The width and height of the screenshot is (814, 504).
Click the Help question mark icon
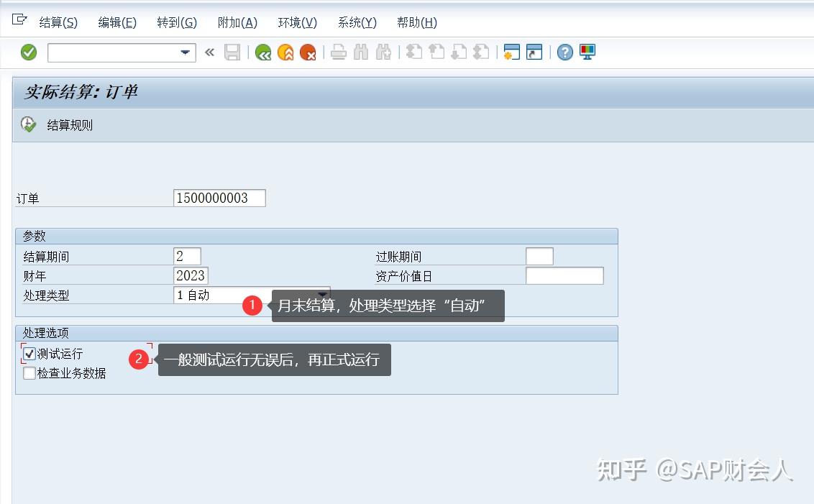(x=564, y=52)
